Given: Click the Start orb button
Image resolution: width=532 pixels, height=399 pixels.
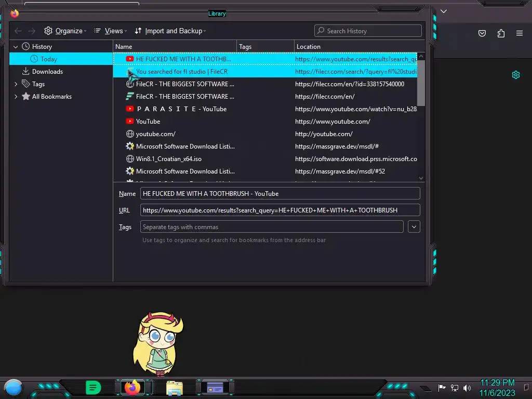Looking at the screenshot, I should 13,388.
